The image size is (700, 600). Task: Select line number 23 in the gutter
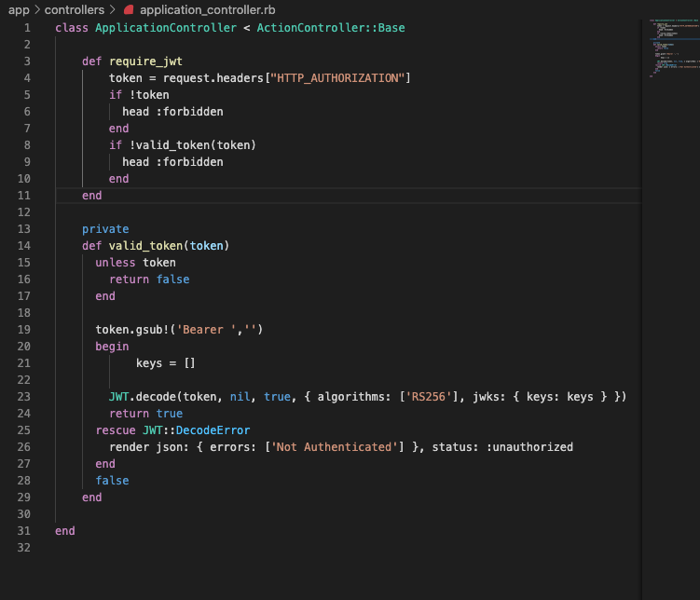click(x=24, y=397)
